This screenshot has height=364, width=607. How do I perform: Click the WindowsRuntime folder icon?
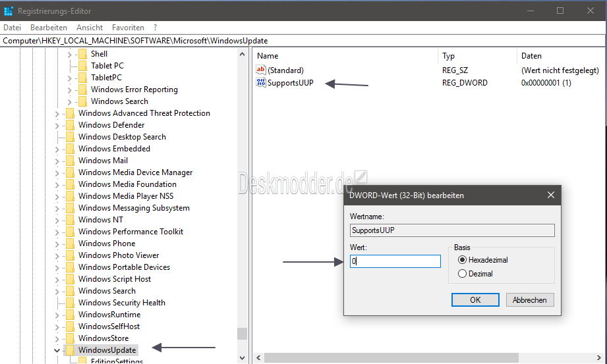tap(70, 315)
